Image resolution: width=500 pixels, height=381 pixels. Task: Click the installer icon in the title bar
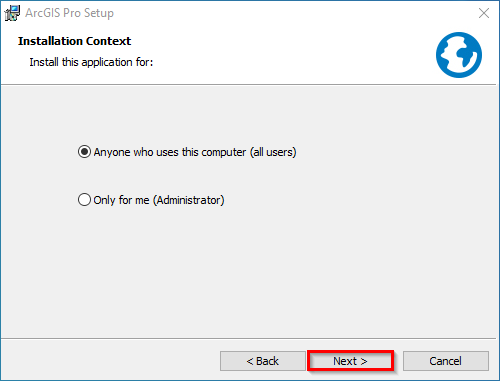tap(12, 13)
